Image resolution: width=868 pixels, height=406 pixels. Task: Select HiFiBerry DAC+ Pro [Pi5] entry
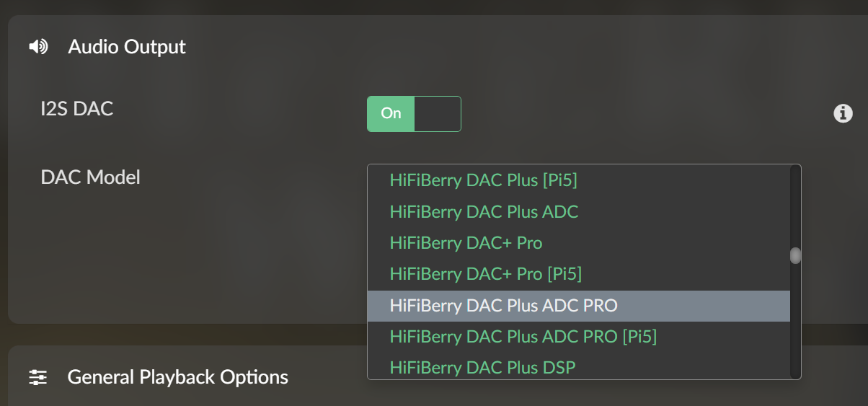[x=485, y=274]
